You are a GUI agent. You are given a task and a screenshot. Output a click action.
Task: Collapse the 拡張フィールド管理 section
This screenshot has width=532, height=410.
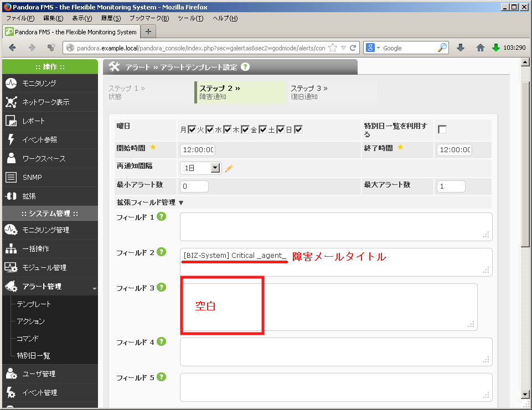(x=151, y=203)
